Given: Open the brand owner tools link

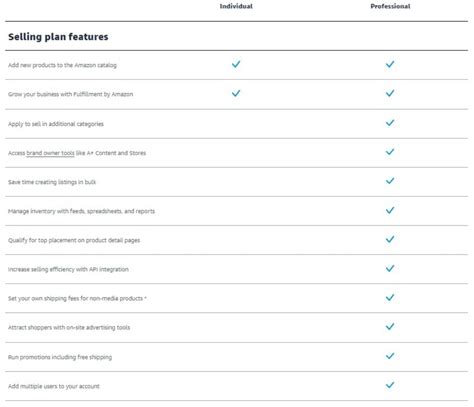Looking at the screenshot, I should [50, 153].
